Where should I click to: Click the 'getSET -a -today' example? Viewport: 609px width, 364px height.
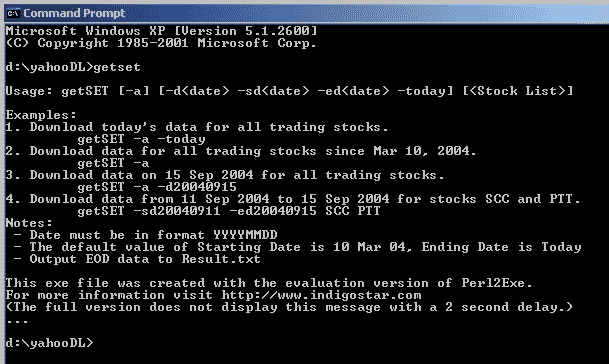141,139
